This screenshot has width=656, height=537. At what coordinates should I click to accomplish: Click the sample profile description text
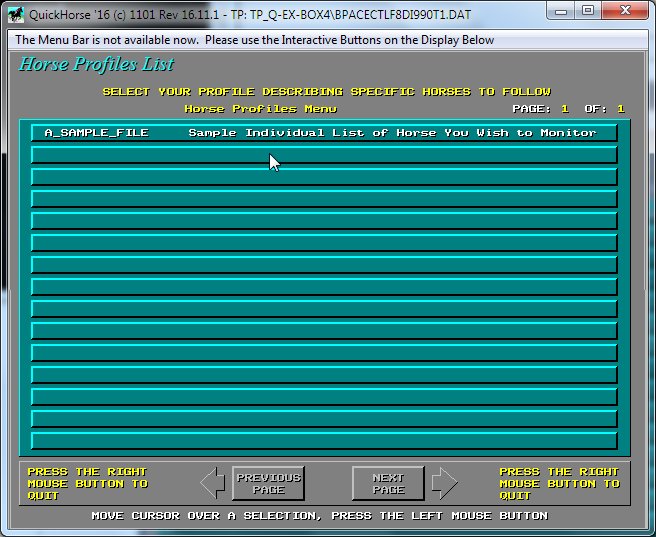[392, 133]
